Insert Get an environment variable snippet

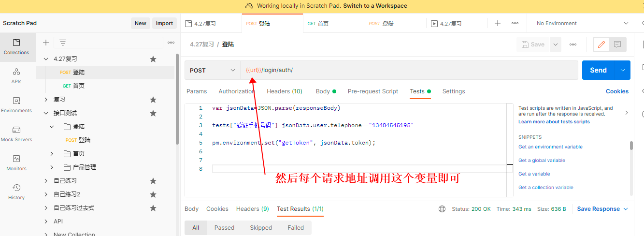(x=550, y=147)
